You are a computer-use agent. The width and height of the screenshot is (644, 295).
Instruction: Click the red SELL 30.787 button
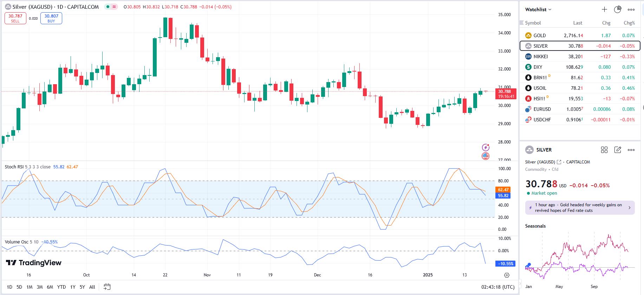click(15, 18)
